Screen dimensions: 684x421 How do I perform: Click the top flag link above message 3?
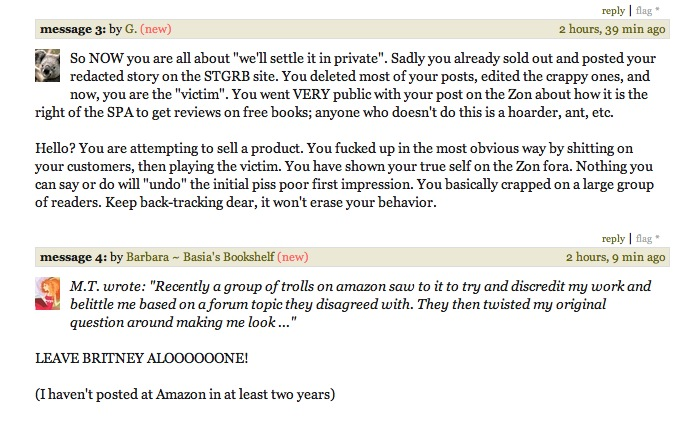click(644, 10)
